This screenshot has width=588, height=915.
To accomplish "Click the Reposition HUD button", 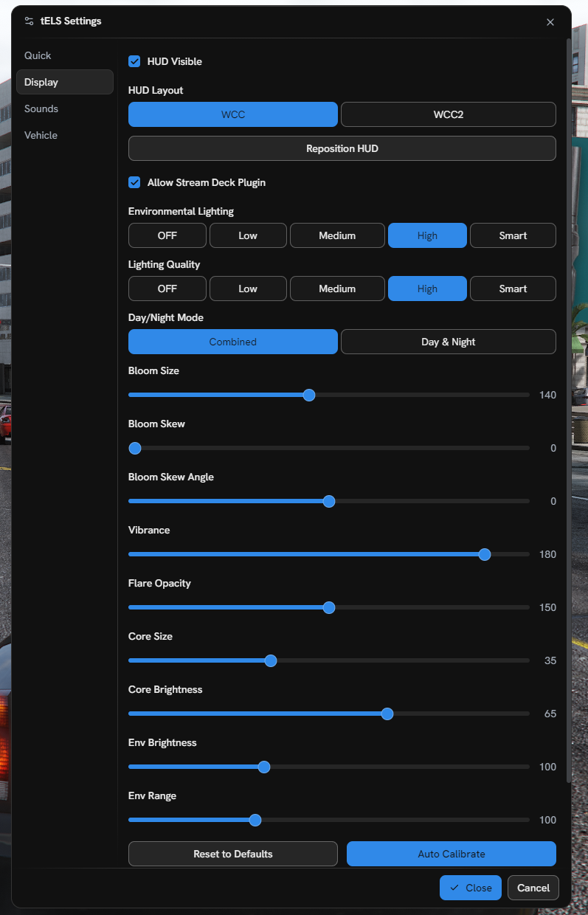I will [x=342, y=148].
